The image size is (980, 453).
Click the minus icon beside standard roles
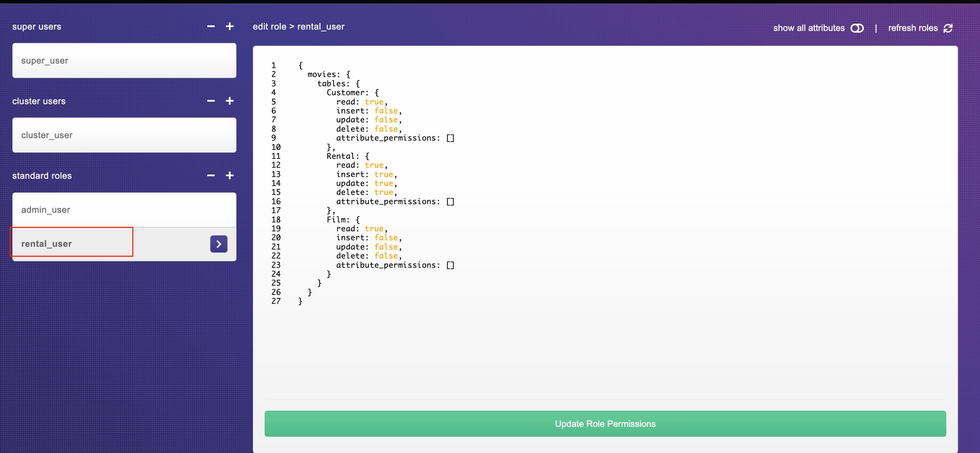(x=211, y=176)
